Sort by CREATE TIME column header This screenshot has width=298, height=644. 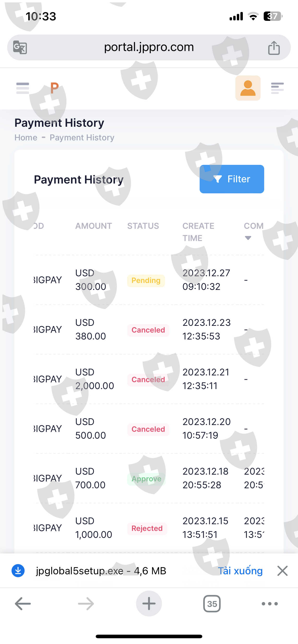point(198,232)
